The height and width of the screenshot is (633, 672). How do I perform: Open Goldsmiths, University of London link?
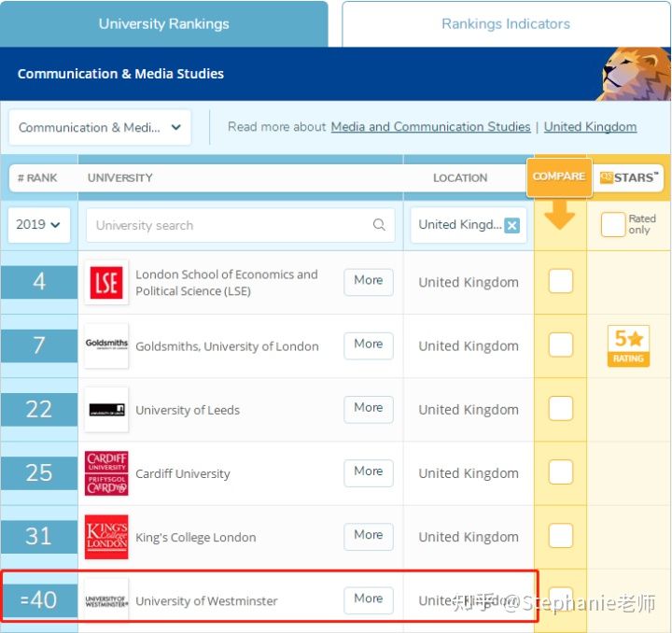click(227, 346)
